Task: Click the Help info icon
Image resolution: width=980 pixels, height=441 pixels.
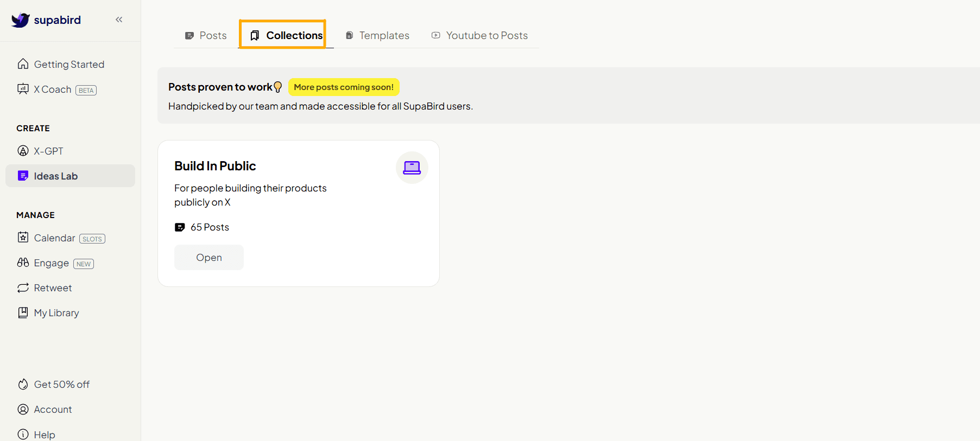Action: point(23,434)
